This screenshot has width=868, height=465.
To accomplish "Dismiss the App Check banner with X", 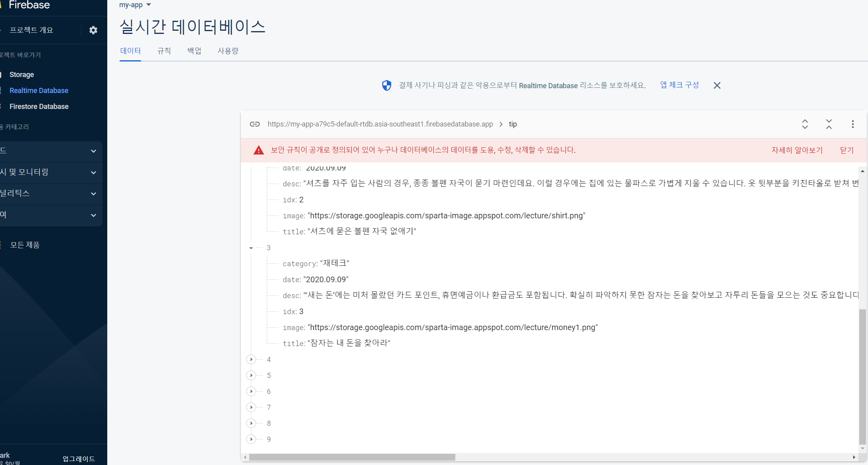I will pyautogui.click(x=717, y=85).
